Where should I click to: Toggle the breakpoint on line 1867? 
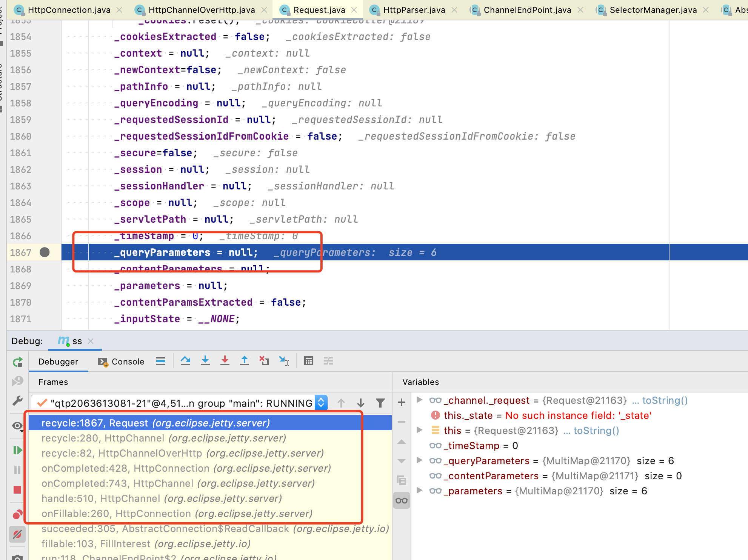tap(45, 252)
